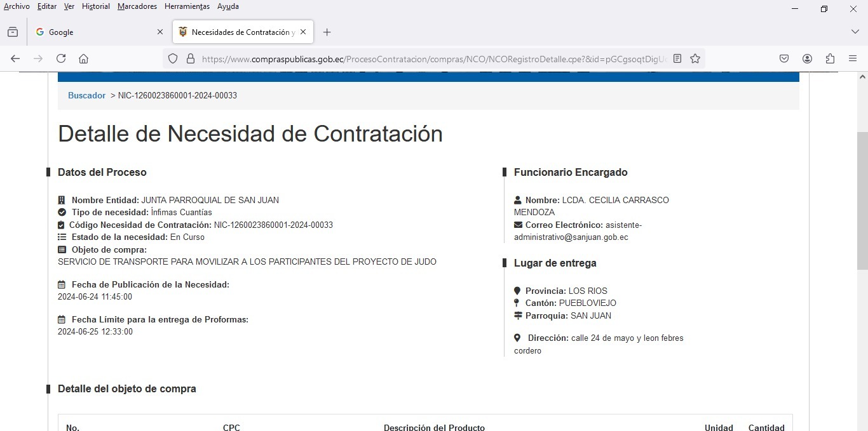
Task: Open a new tab with plus button
Action: click(327, 32)
